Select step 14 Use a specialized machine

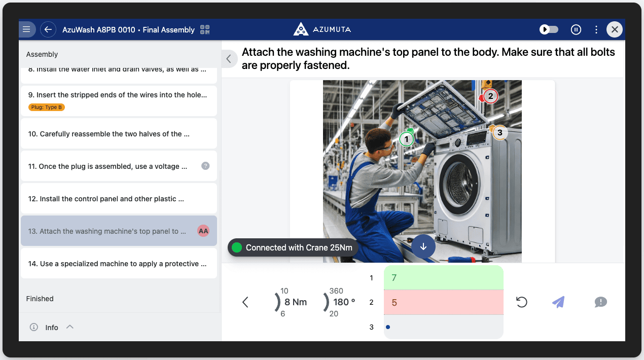point(119,264)
